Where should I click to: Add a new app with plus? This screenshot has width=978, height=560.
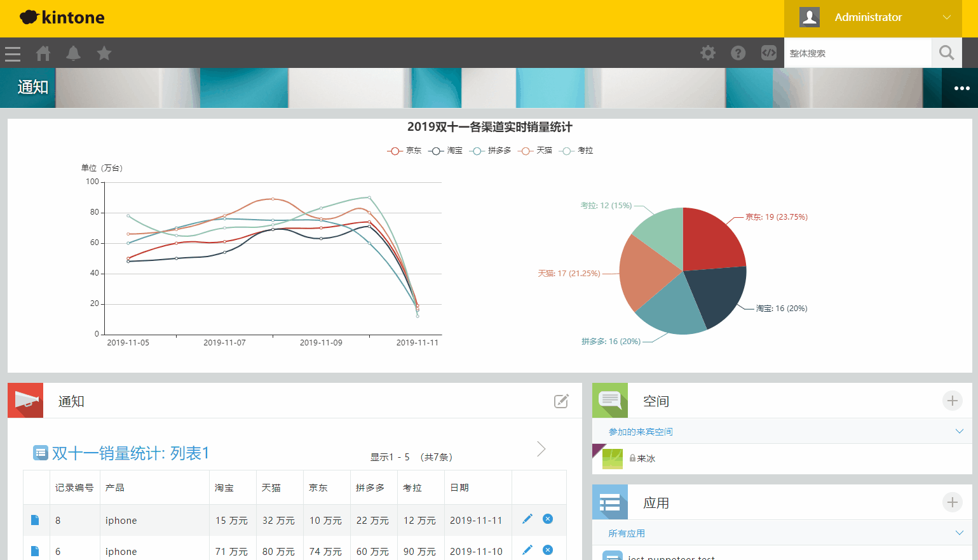tap(952, 503)
